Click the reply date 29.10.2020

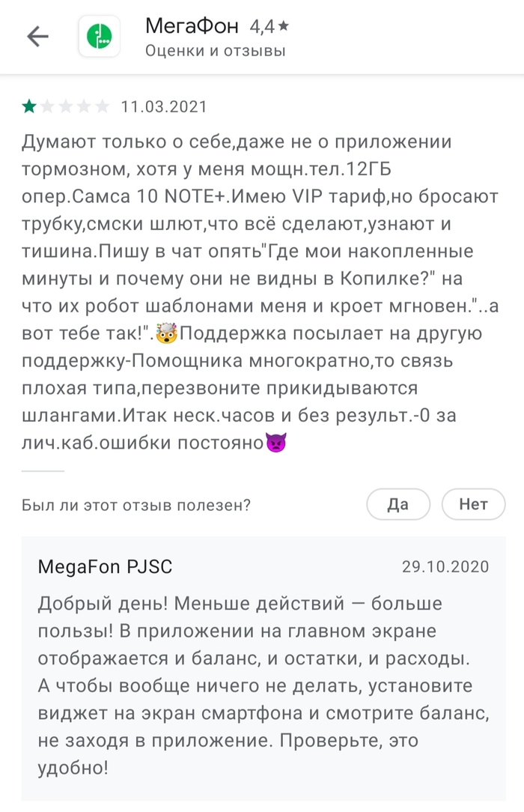445,567
